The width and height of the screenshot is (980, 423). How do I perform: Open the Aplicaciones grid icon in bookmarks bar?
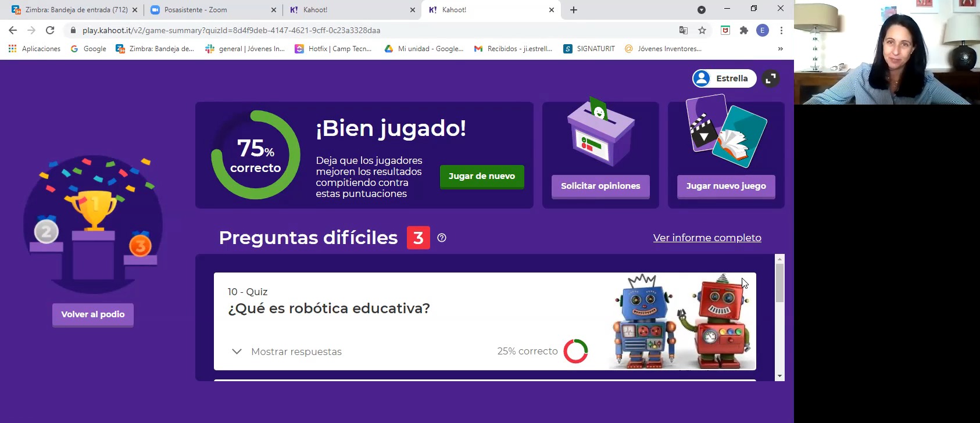click(x=12, y=49)
